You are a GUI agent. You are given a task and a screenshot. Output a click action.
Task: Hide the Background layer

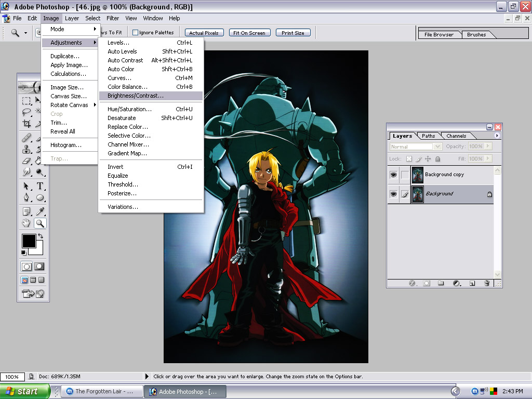click(x=394, y=194)
